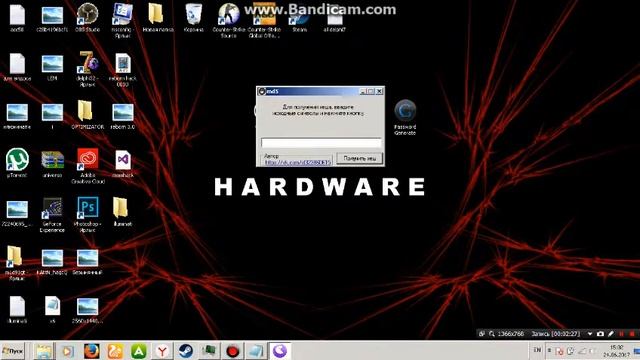Open Steam from the taskbar
Image resolution: width=640 pixels, height=360 pixels.
[x=186, y=351]
